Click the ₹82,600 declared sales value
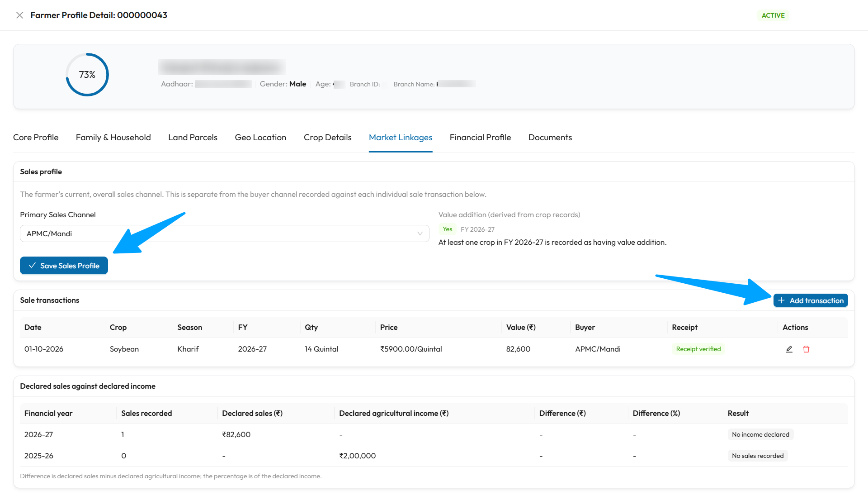The height and width of the screenshot is (500, 868). 236,435
